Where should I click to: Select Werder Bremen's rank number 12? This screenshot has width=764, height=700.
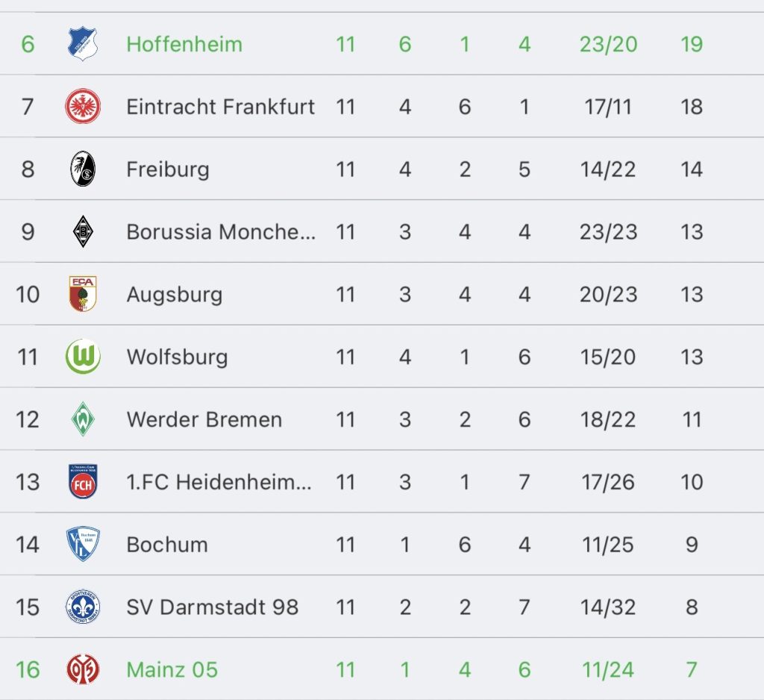[x=28, y=419]
